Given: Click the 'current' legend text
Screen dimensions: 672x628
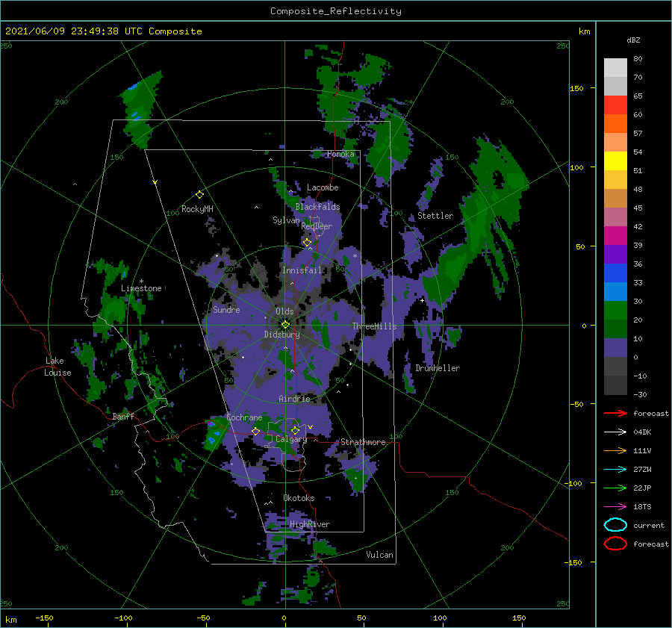Looking at the screenshot, I should pos(649,526).
